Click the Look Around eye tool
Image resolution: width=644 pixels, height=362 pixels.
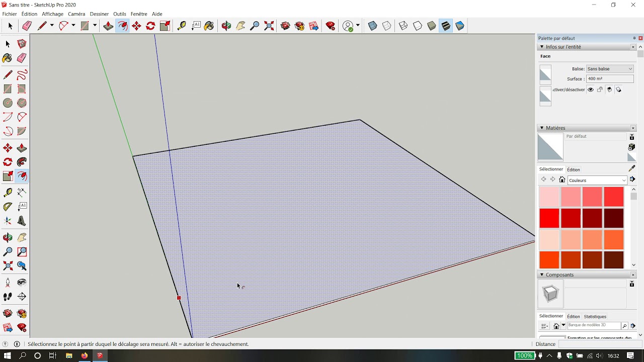click(x=22, y=283)
